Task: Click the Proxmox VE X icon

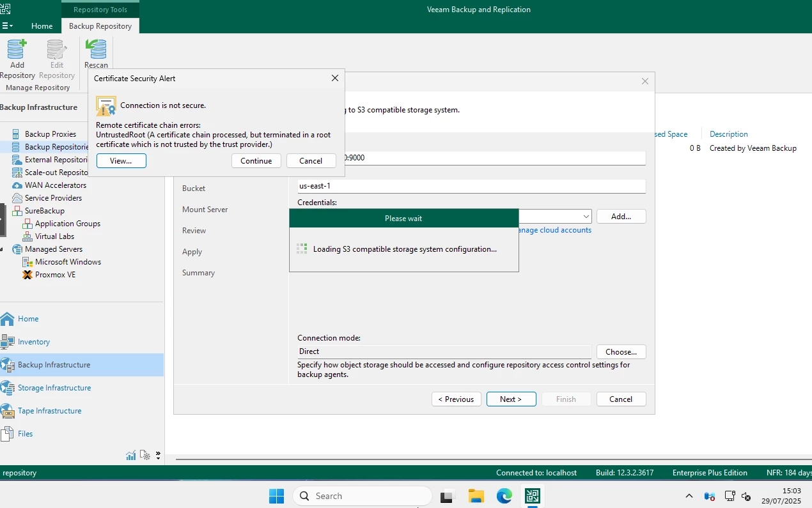Action: coord(27,275)
